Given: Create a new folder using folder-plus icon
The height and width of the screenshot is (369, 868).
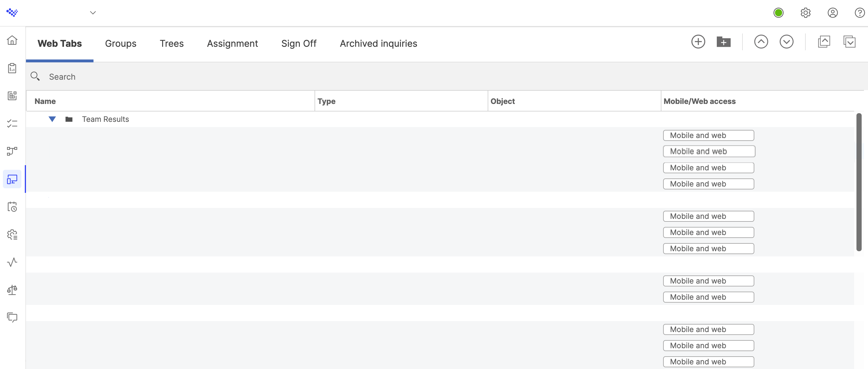Looking at the screenshot, I should (723, 42).
